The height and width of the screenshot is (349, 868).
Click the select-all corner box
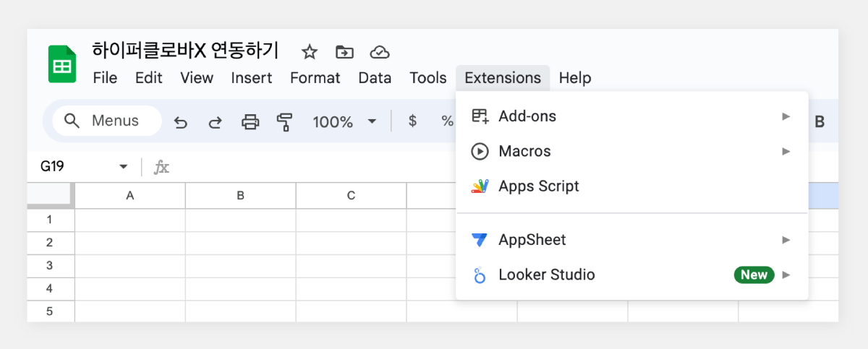coord(51,196)
